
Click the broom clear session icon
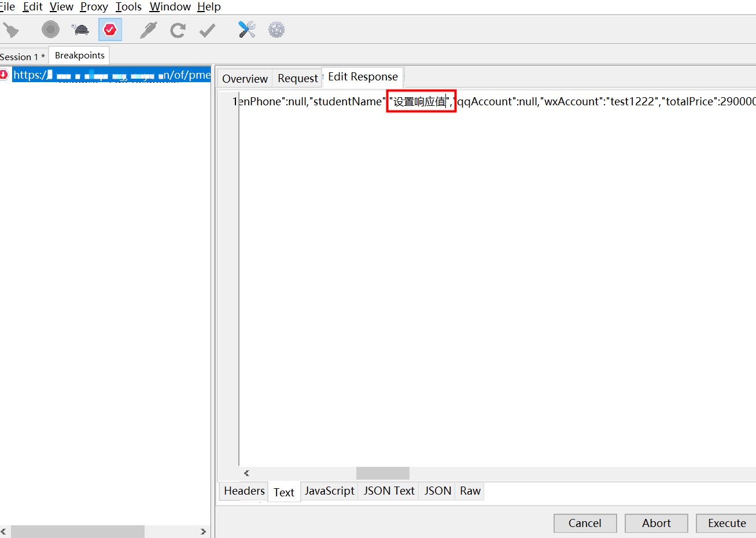[x=11, y=30]
